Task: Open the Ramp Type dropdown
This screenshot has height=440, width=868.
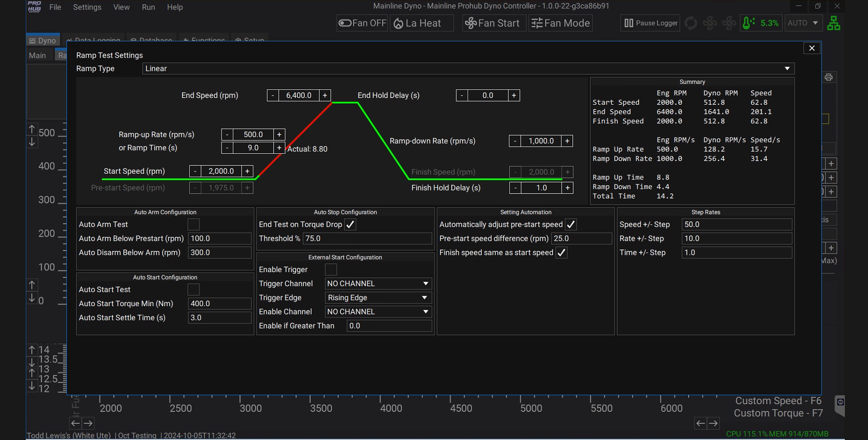Action: pyautogui.click(x=468, y=68)
